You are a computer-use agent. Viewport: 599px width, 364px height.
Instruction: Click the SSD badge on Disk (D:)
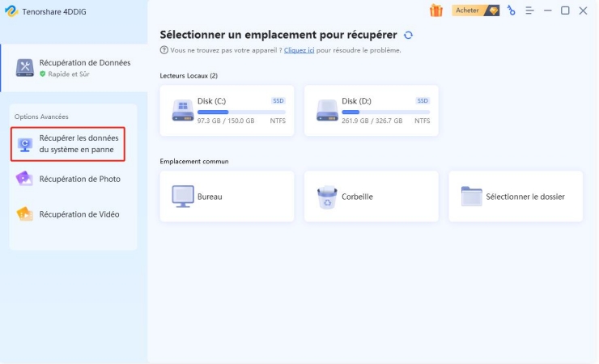point(423,101)
